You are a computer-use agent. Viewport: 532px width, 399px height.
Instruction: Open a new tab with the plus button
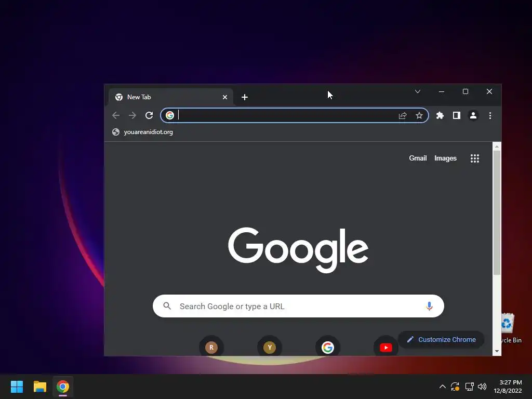245,97
